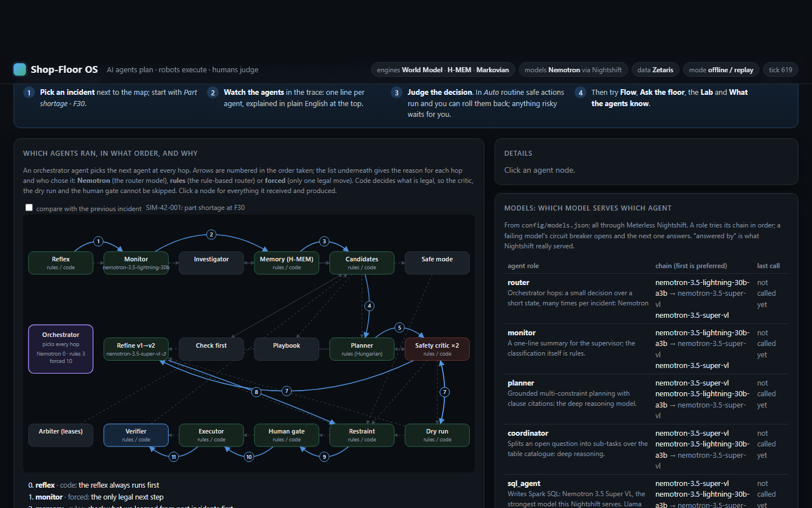
Task: Select the Memory (H-MEM) node
Action: (x=286, y=263)
